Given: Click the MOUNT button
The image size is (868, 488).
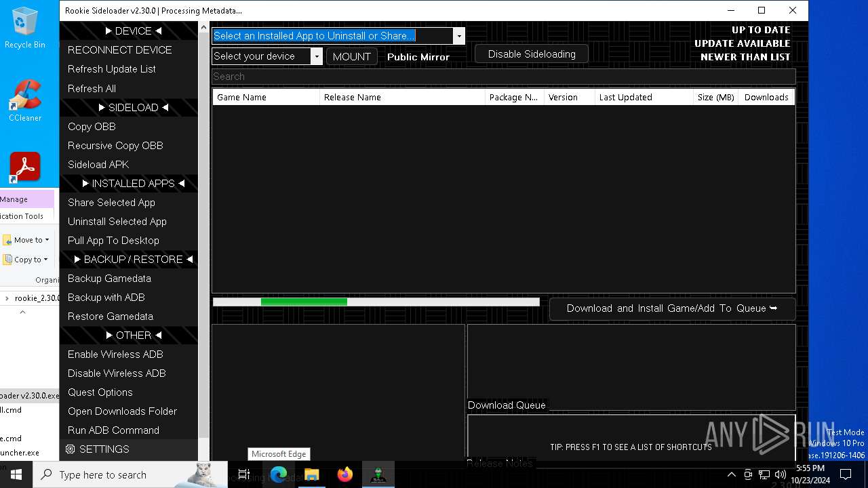Looking at the screenshot, I should coord(351,56).
